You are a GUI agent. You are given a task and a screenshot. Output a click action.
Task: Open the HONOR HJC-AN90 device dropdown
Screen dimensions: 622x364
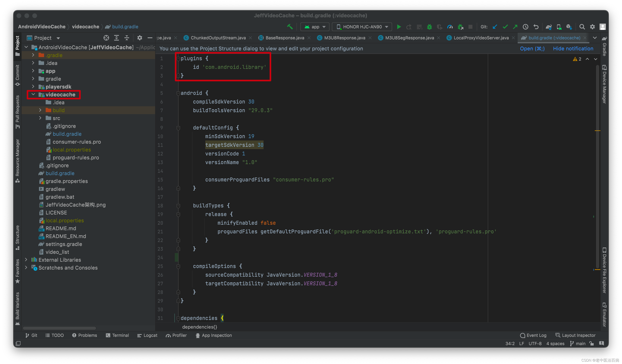click(362, 27)
